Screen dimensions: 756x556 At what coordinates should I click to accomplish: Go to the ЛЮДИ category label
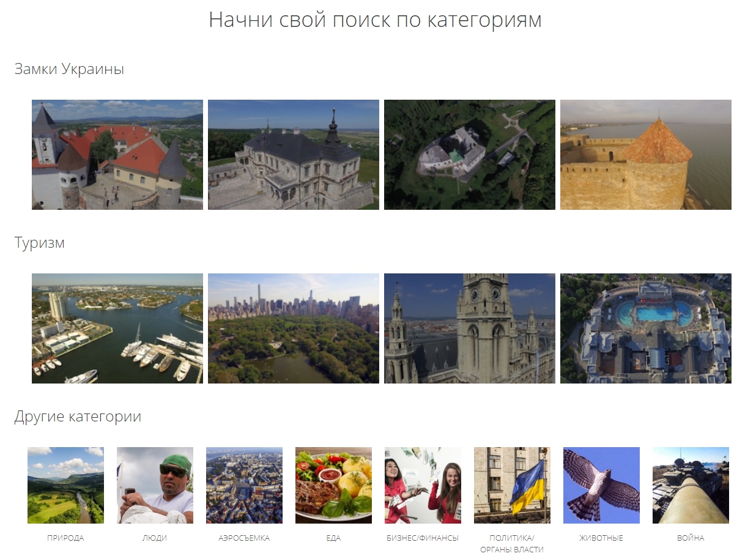coord(155,538)
